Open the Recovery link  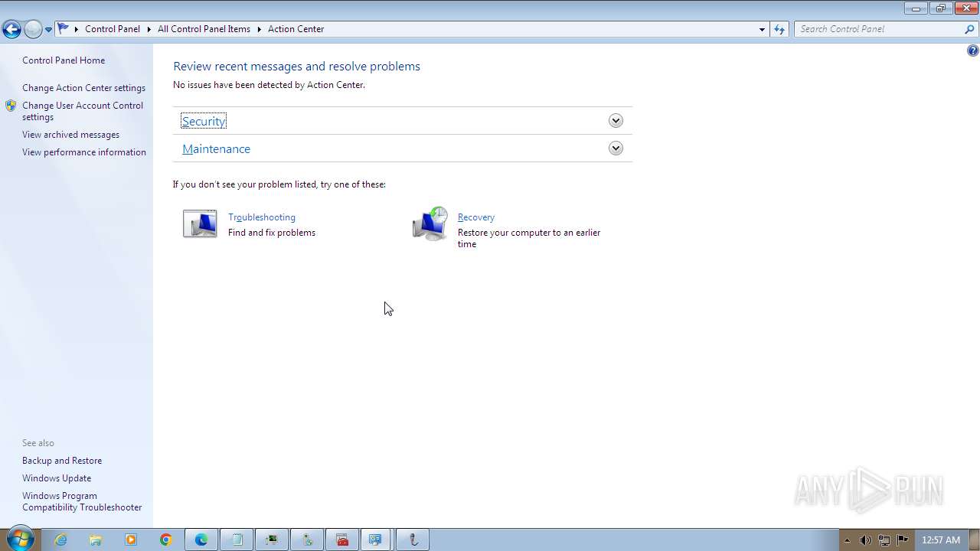tap(476, 217)
